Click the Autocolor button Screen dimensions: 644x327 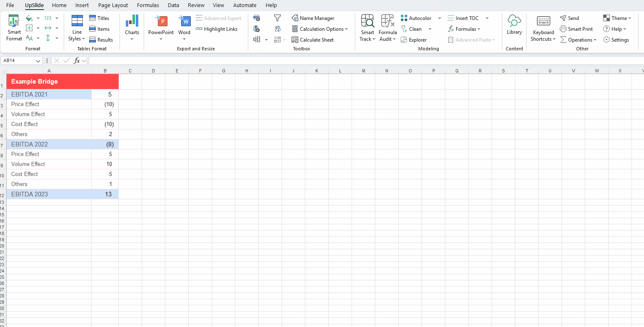416,18
